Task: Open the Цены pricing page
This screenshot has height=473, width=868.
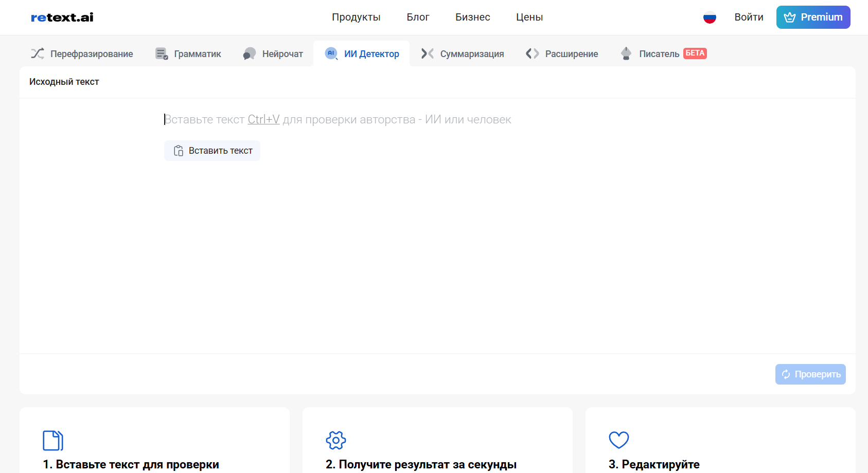Action: click(529, 17)
